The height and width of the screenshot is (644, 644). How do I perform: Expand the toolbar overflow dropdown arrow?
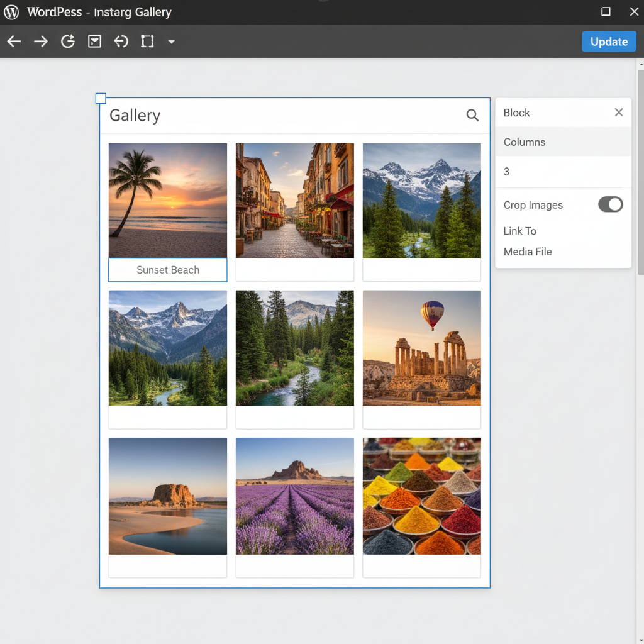[x=171, y=42]
